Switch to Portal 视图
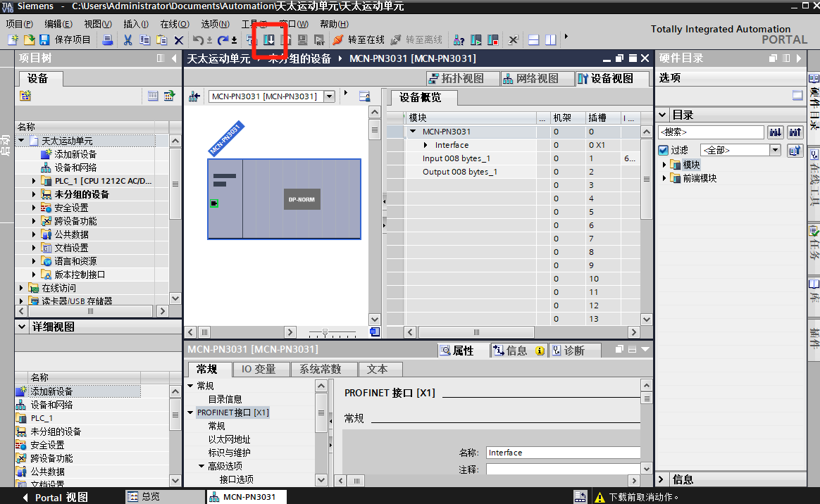The width and height of the screenshot is (820, 504). coord(56,497)
